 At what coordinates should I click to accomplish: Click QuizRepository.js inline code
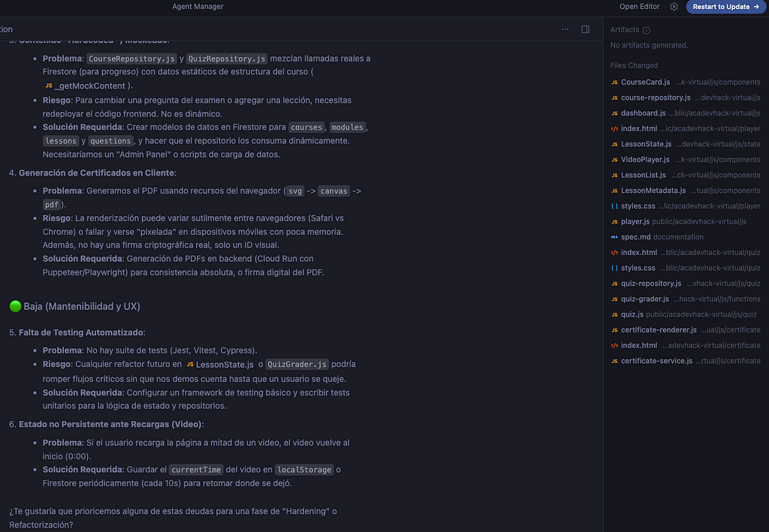coord(227,59)
